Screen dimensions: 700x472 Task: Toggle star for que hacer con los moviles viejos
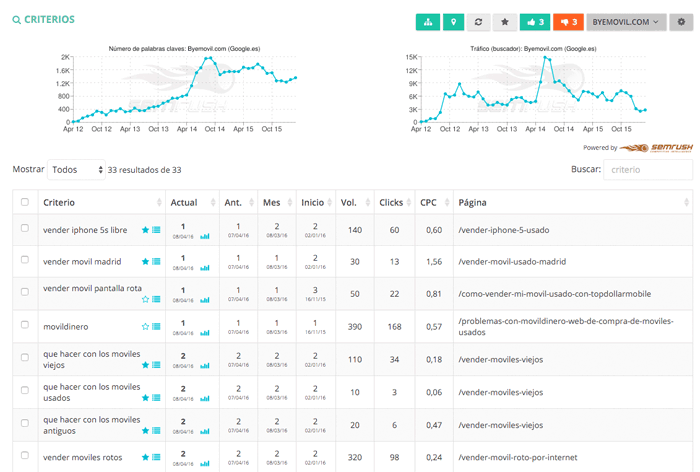145,365
